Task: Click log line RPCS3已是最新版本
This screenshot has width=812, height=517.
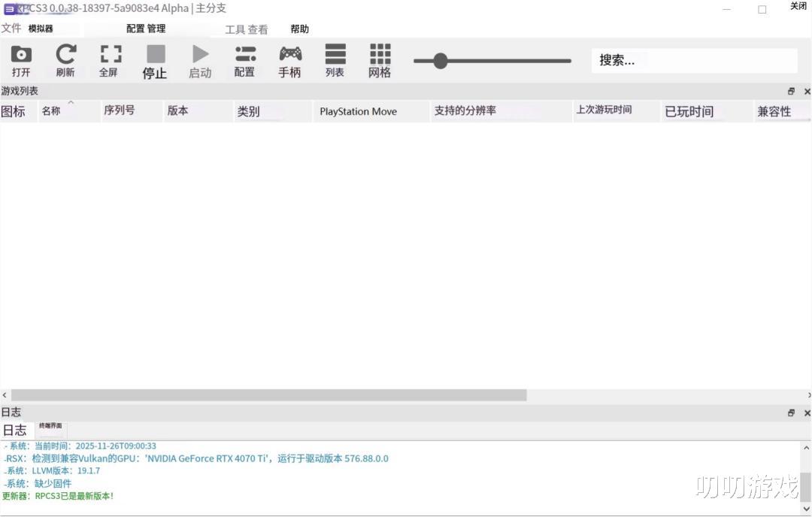Action: (58, 496)
